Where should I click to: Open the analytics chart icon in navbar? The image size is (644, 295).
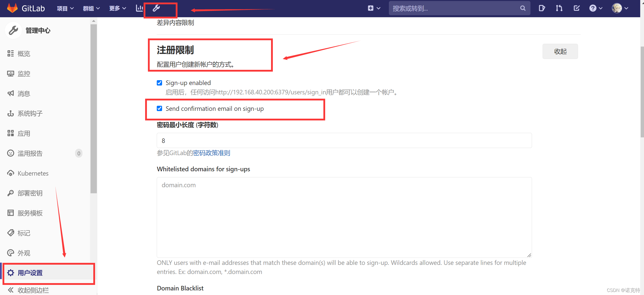click(139, 8)
